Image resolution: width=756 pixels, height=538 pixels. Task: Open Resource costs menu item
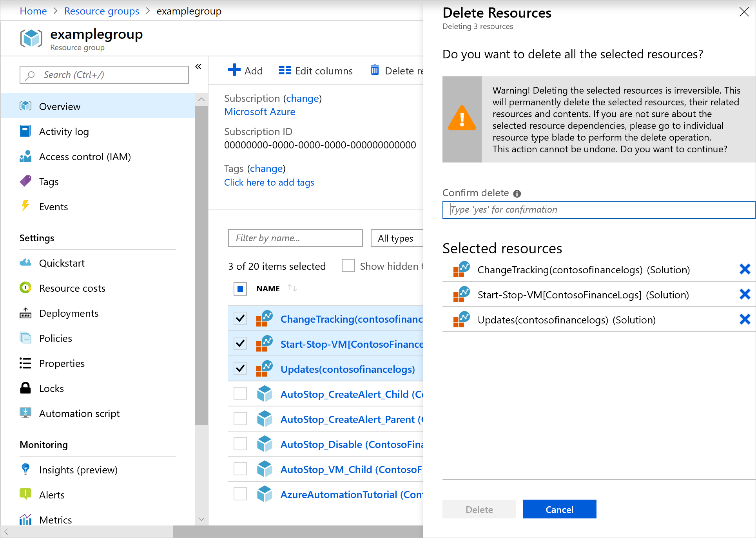tap(73, 287)
